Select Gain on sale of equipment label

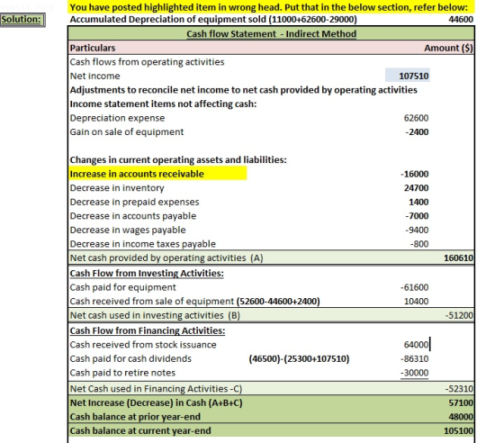[127, 131]
